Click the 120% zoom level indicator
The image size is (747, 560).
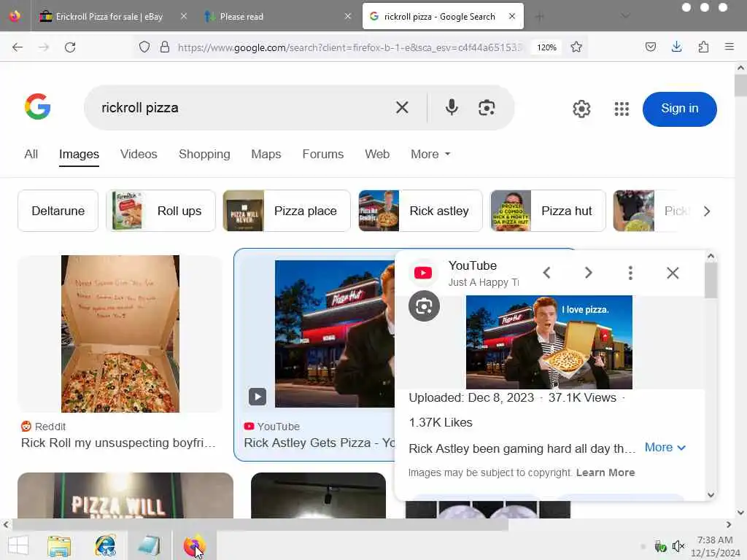(546, 47)
